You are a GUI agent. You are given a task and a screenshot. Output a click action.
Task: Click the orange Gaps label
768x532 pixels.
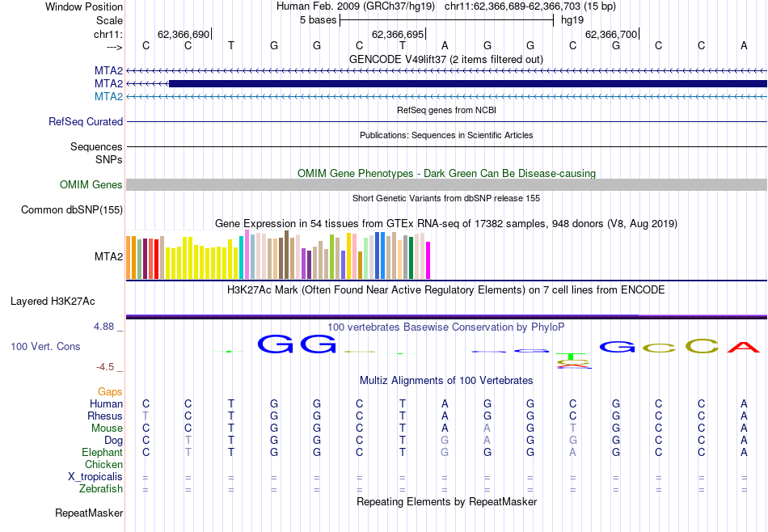[110, 392]
